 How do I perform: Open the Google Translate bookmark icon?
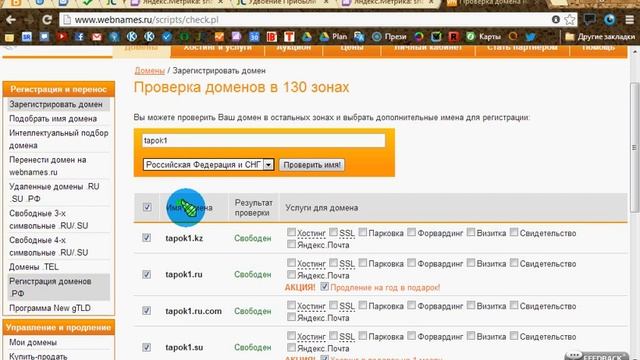pyautogui.click(x=359, y=37)
